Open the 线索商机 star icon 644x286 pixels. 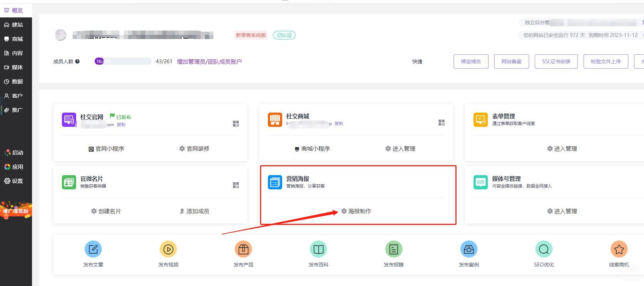pos(619,249)
